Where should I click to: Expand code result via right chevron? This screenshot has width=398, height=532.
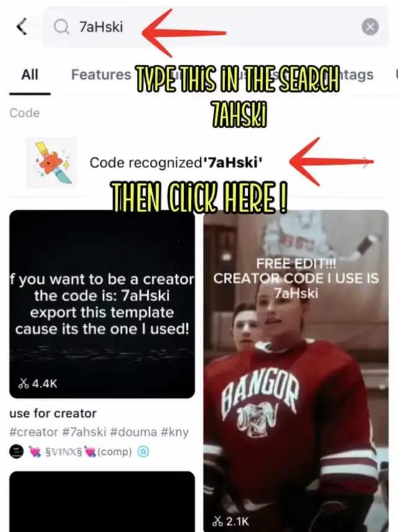pyautogui.click(x=366, y=162)
